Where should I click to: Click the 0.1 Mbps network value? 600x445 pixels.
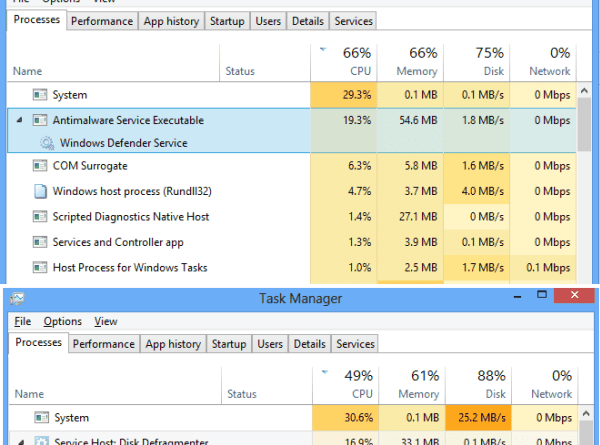pyautogui.click(x=548, y=267)
